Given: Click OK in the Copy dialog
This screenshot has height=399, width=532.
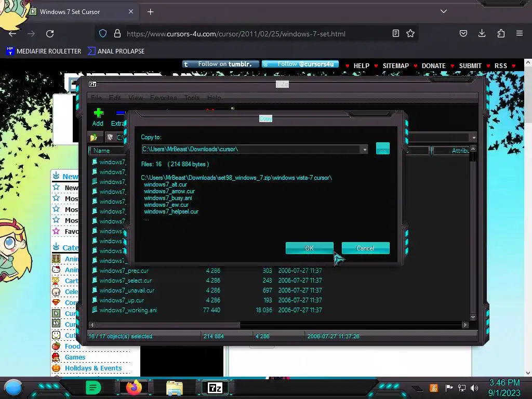Looking at the screenshot, I should [x=310, y=248].
